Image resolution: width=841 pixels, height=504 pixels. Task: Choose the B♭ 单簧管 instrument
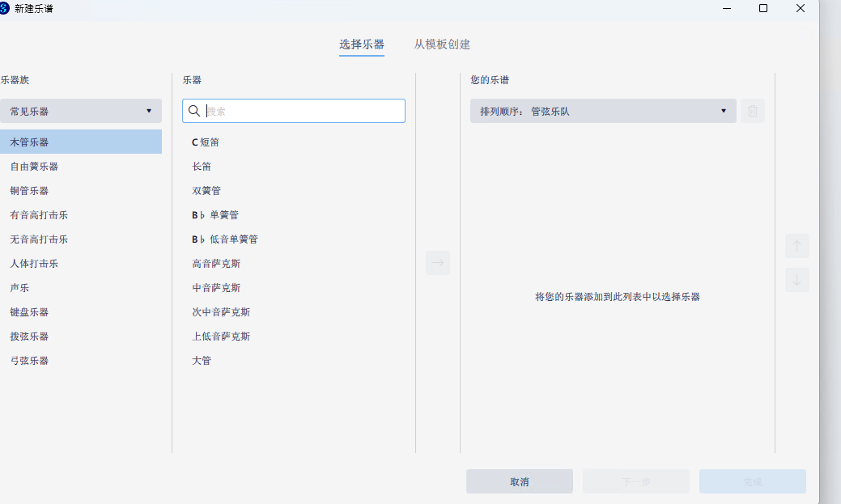point(293,215)
